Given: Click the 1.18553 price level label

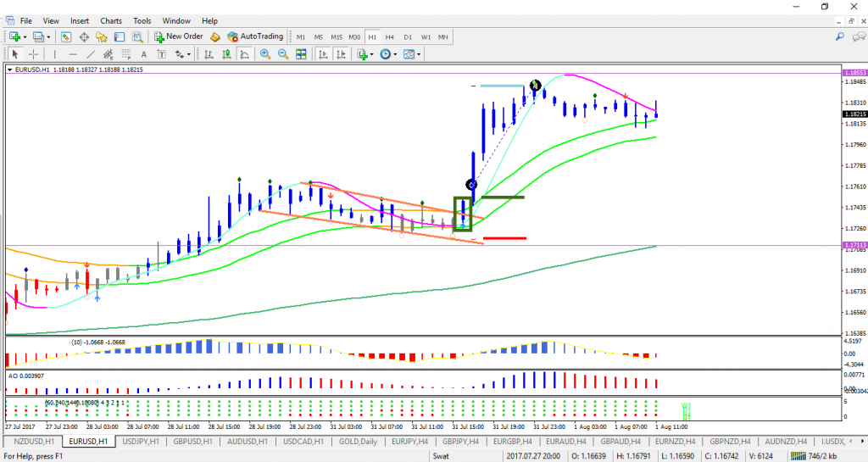Looking at the screenshot, I should click(x=854, y=73).
